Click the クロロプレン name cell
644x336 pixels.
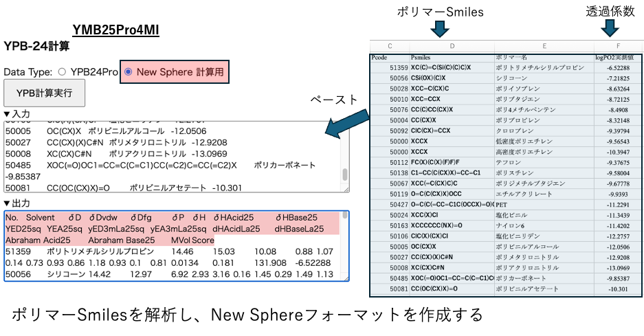(544, 131)
